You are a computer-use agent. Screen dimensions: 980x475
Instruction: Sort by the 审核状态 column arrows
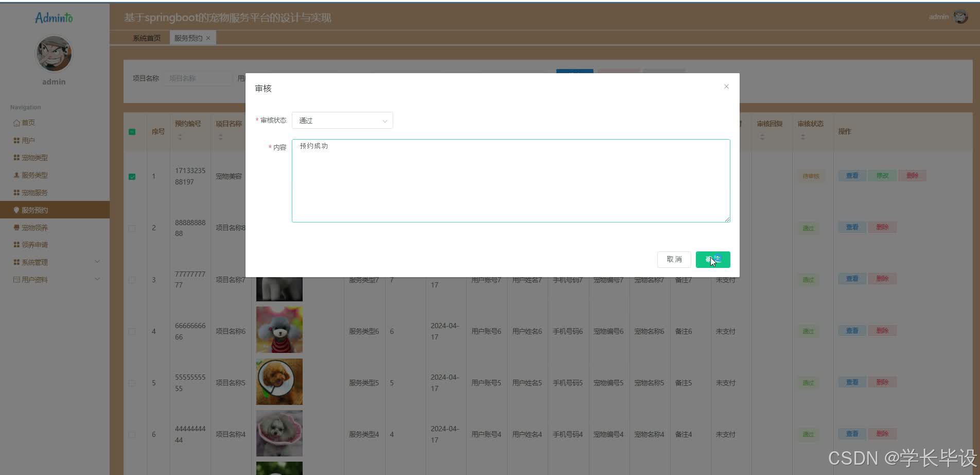click(803, 137)
